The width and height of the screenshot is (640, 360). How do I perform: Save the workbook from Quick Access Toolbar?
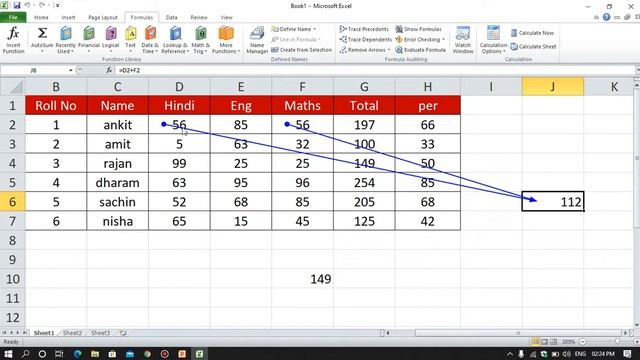[x=17, y=5]
